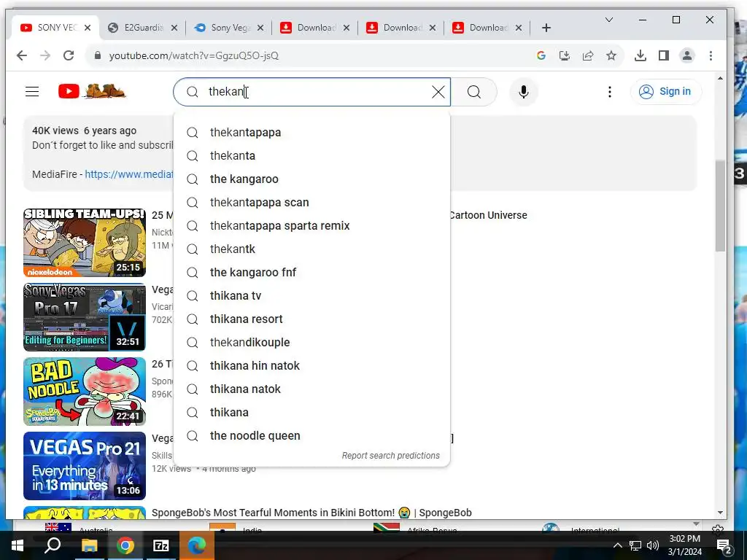Toggle Chrome side panel
Viewport: 747px width, 560px height.
click(x=664, y=55)
